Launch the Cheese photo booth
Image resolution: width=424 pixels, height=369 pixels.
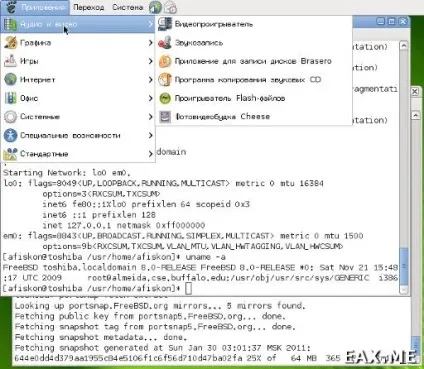click(x=254, y=117)
